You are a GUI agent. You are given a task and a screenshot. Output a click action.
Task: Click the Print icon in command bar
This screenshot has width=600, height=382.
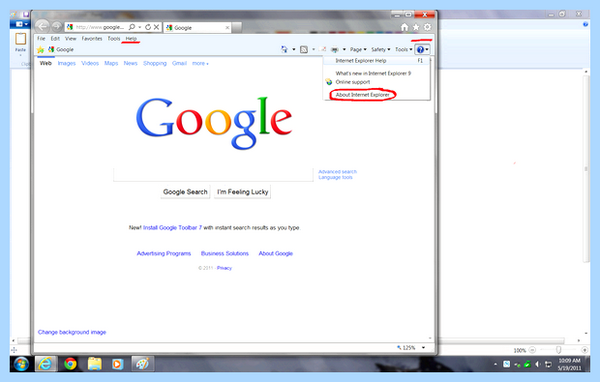[335, 49]
